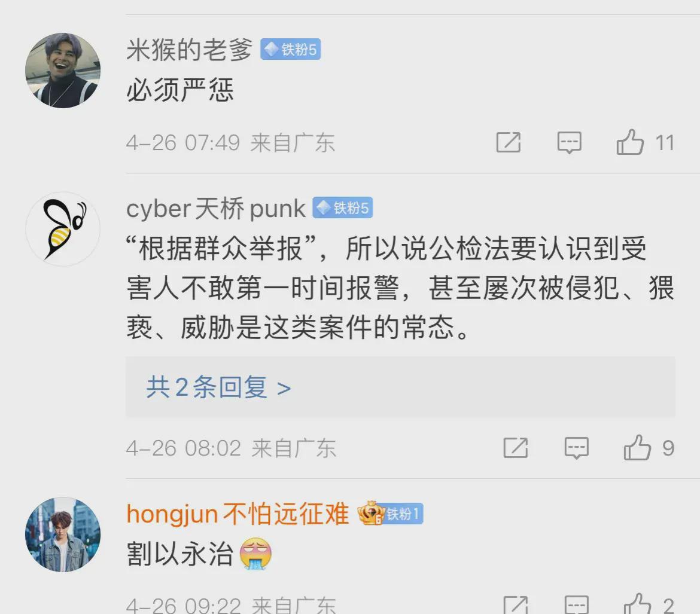
Task: Tap 铁粉5 badge beside 米猴的老爹
Action: click(x=291, y=49)
